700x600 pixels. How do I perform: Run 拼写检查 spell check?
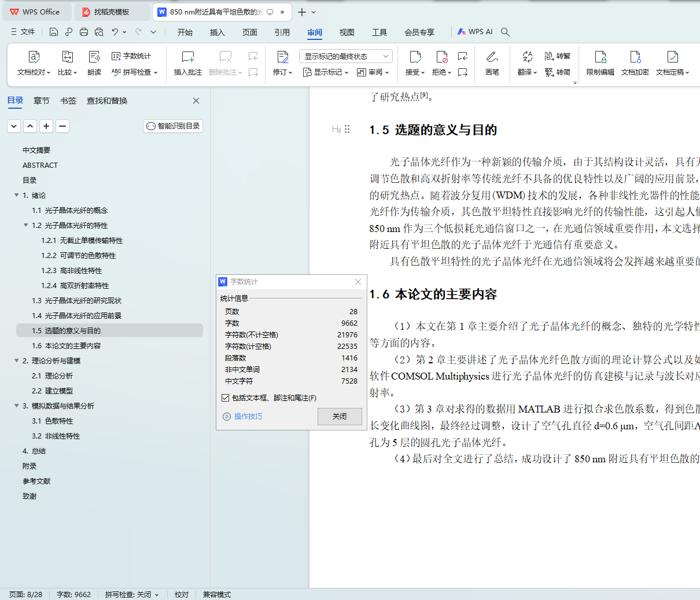point(135,72)
